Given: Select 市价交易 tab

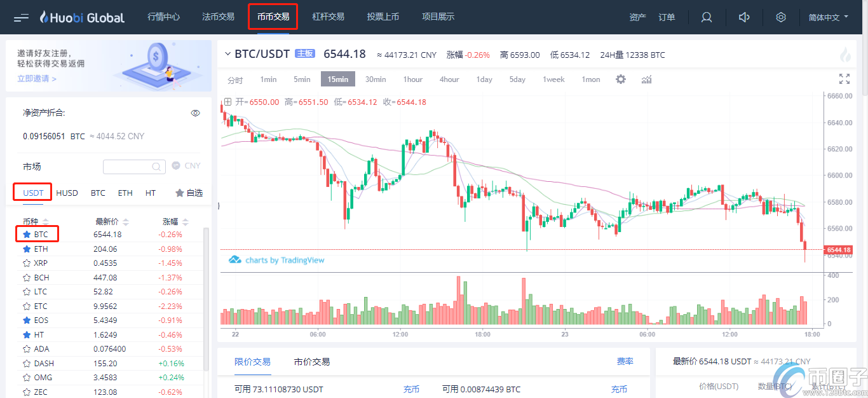Looking at the screenshot, I should pos(312,362).
